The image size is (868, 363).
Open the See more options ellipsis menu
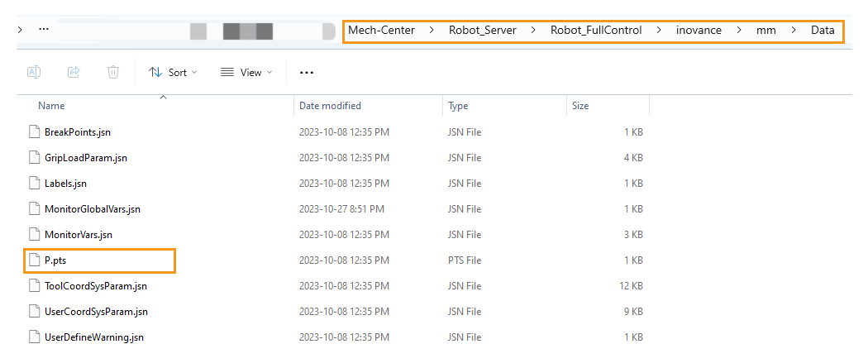tap(307, 73)
